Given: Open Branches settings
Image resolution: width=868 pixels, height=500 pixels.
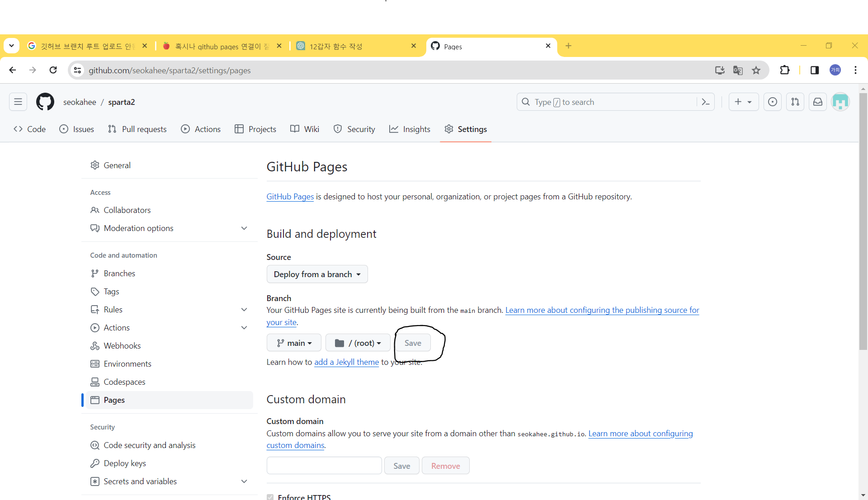Looking at the screenshot, I should tap(170, 274).
